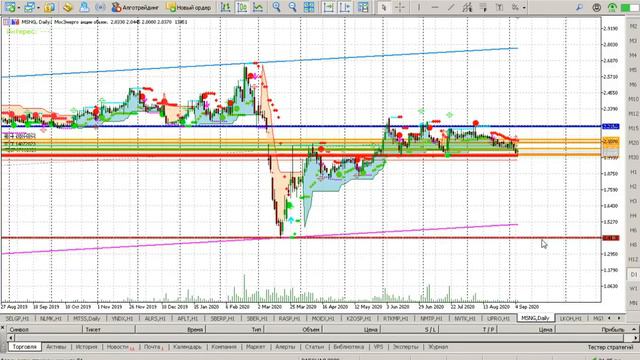The height and width of the screenshot is (360, 640).
Task: Zoom in on the chart
Action: (x=276, y=7)
